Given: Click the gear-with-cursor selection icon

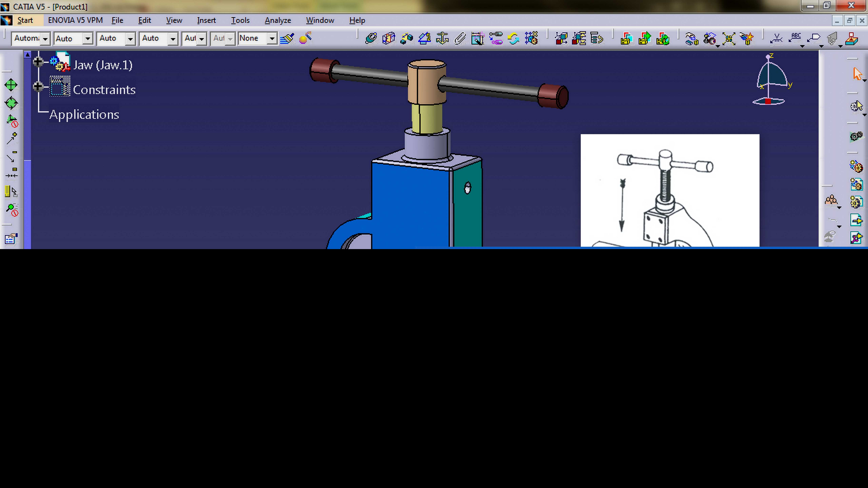Looking at the screenshot, I should (856, 106).
